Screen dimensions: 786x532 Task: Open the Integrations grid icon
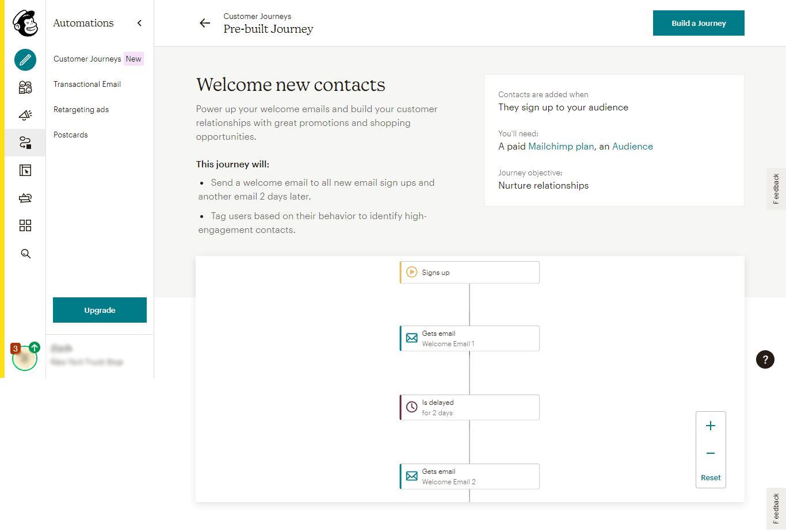coord(25,225)
